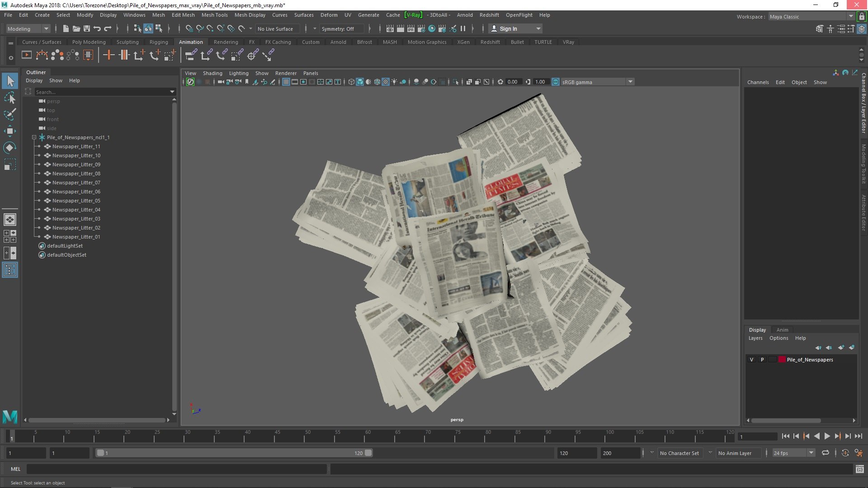Click the MEL command line input field
Image resolution: width=868 pixels, height=488 pixels.
click(x=177, y=469)
